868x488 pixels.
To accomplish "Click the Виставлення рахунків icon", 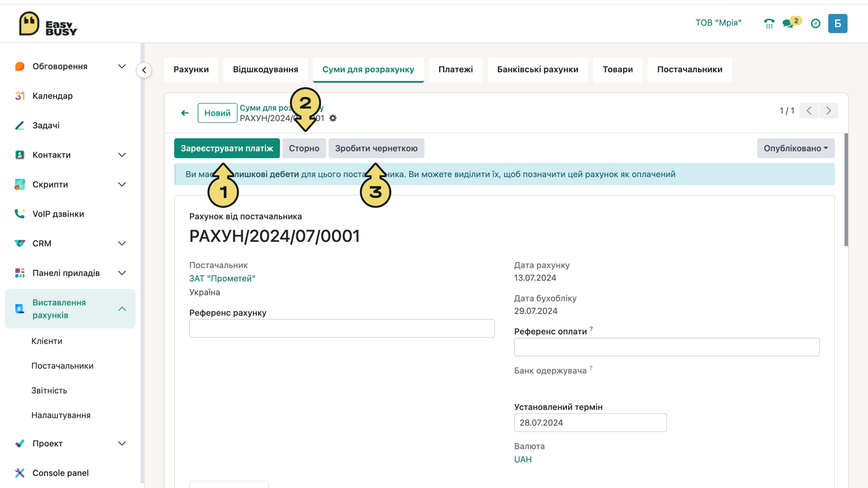I will pyautogui.click(x=20, y=309).
